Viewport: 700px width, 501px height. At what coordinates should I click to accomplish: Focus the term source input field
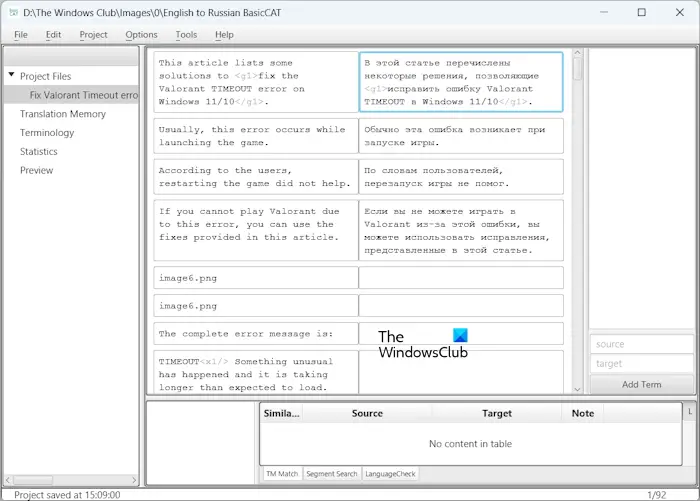tap(642, 344)
